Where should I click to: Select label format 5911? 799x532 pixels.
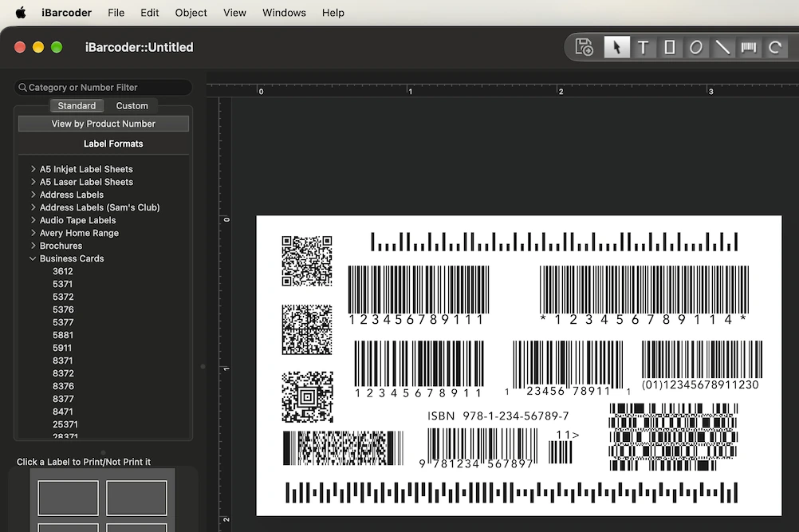pos(62,348)
